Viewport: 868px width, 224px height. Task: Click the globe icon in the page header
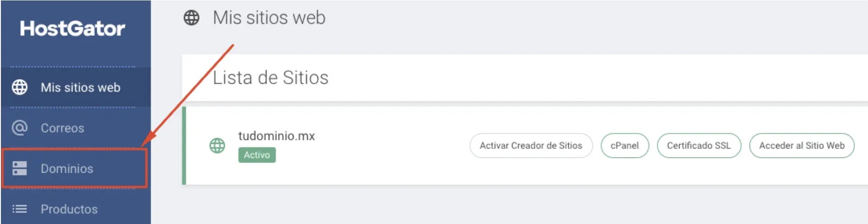click(x=191, y=18)
